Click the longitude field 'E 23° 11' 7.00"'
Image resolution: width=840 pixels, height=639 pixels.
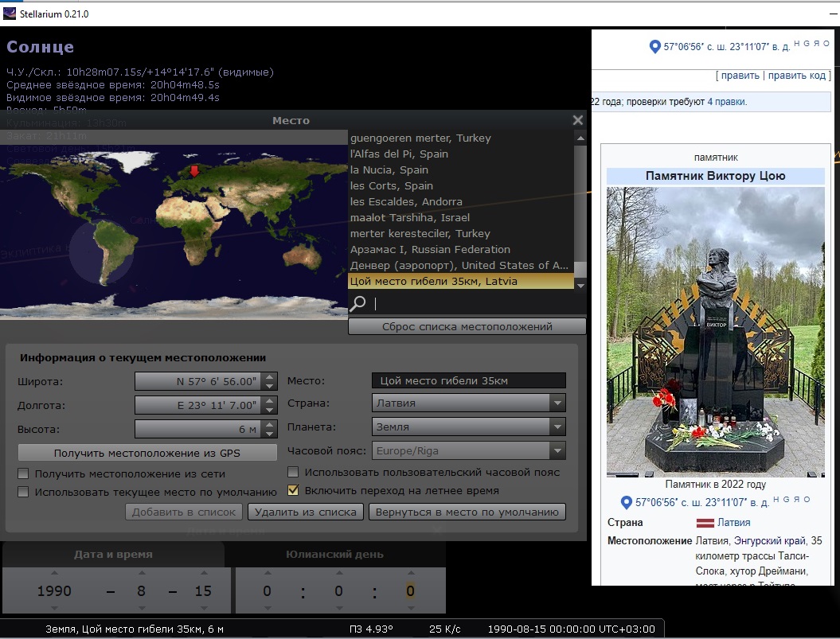(x=197, y=406)
